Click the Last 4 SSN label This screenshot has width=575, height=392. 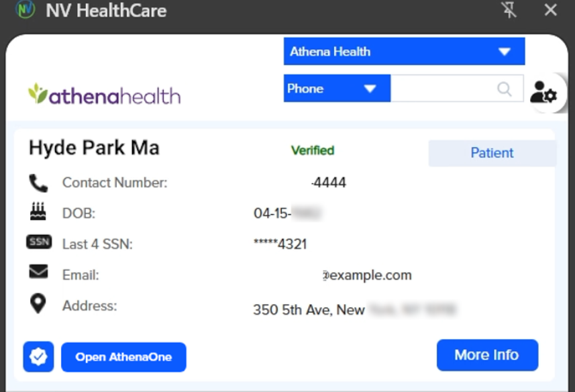pos(97,244)
